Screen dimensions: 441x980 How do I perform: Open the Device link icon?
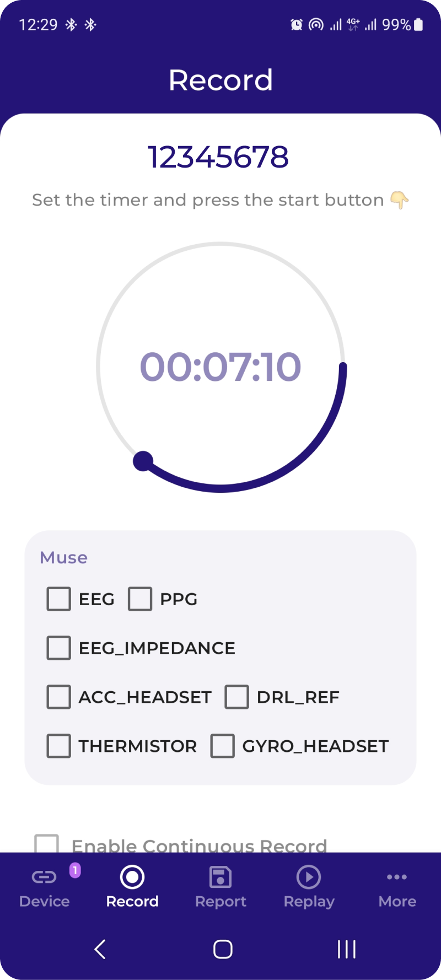(x=44, y=877)
